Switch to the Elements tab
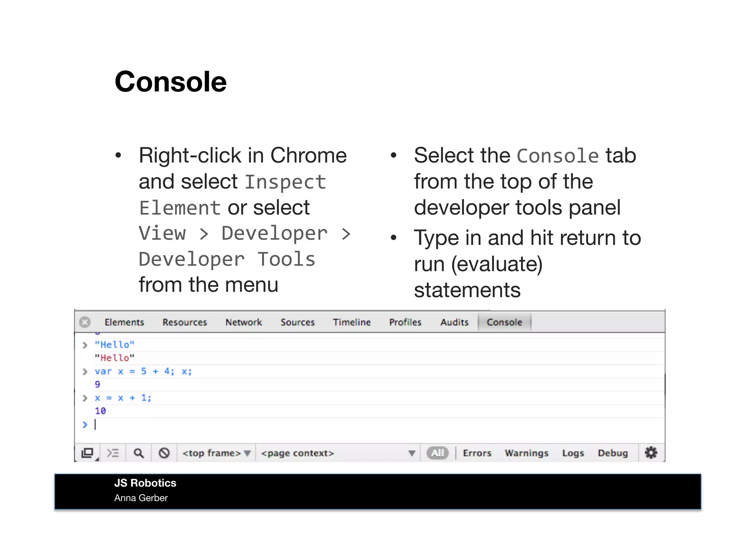Viewport: 756px width, 534px height. point(124,322)
